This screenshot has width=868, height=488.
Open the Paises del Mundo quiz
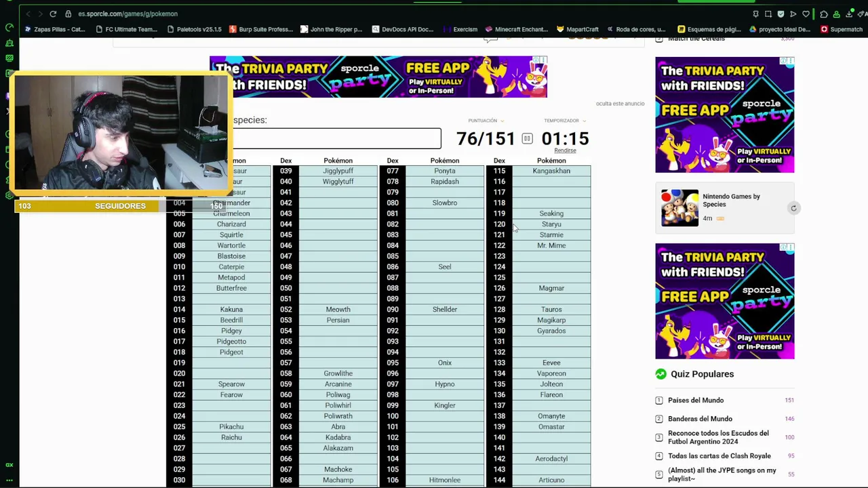pyautogui.click(x=696, y=401)
